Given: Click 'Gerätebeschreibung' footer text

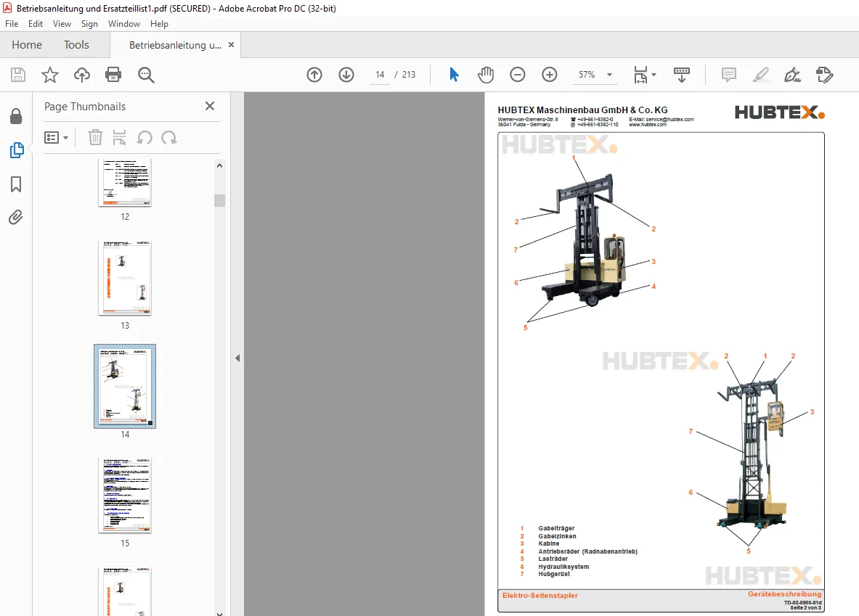Looking at the screenshot, I should pos(784,594).
